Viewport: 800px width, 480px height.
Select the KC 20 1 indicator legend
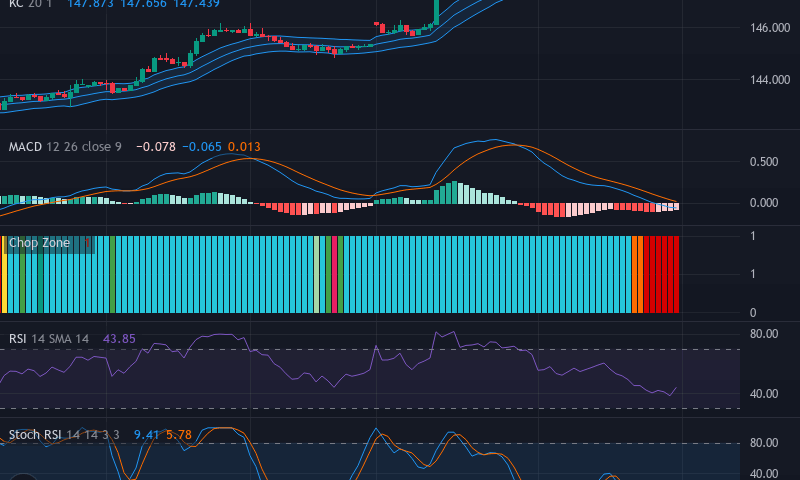coord(30,4)
